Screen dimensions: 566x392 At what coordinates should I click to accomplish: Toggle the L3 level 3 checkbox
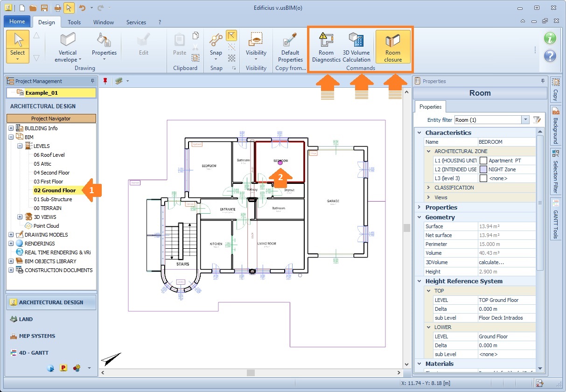pyautogui.click(x=483, y=178)
